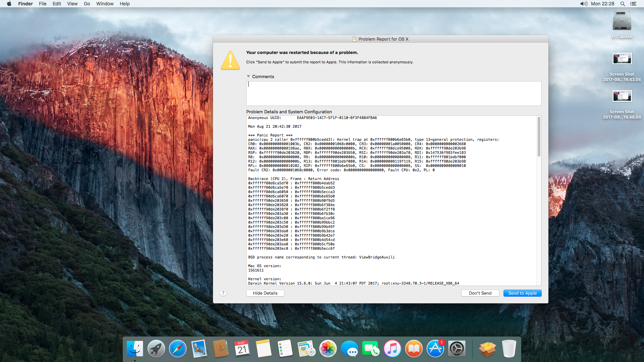Click the volume speaker menu icon
Image resolution: width=644 pixels, height=362 pixels.
(584, 4)
